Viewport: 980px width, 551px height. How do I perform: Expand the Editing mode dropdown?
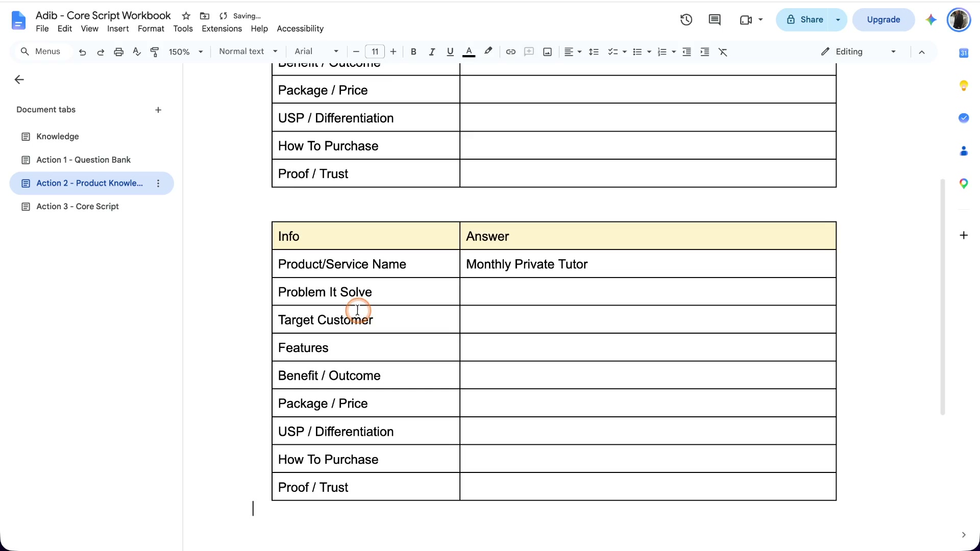click(859, 52)
